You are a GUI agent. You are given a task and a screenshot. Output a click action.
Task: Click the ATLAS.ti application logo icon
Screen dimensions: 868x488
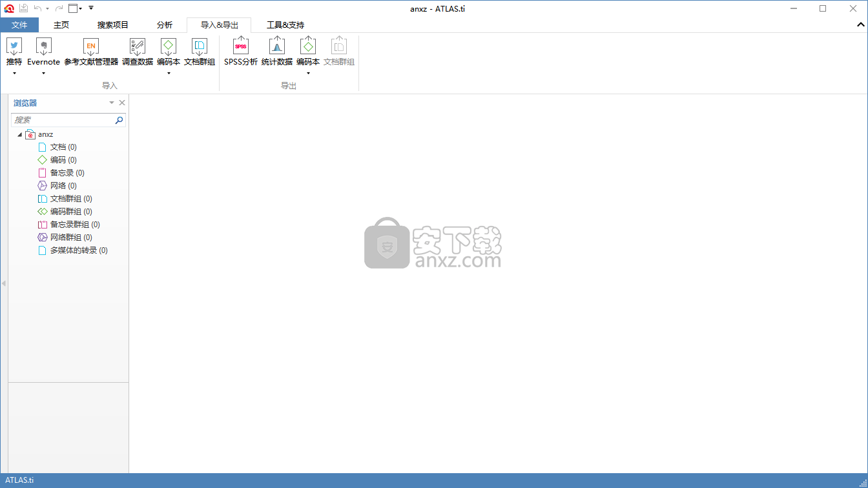tap(9, 8)
